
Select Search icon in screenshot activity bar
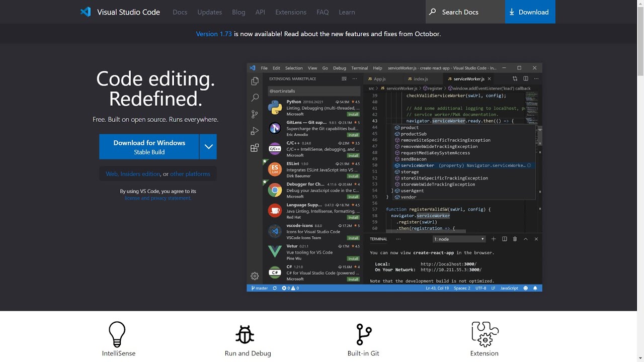pyautogui.click(x=255, y=98)
